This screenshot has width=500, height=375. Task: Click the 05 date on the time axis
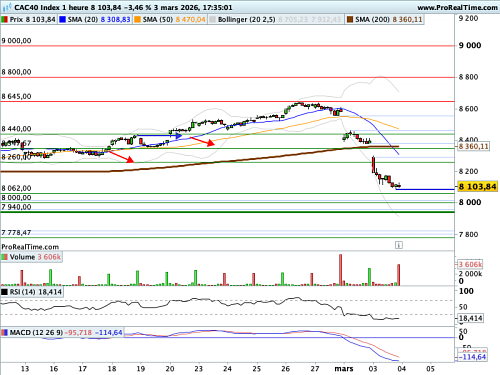point(431,369)
